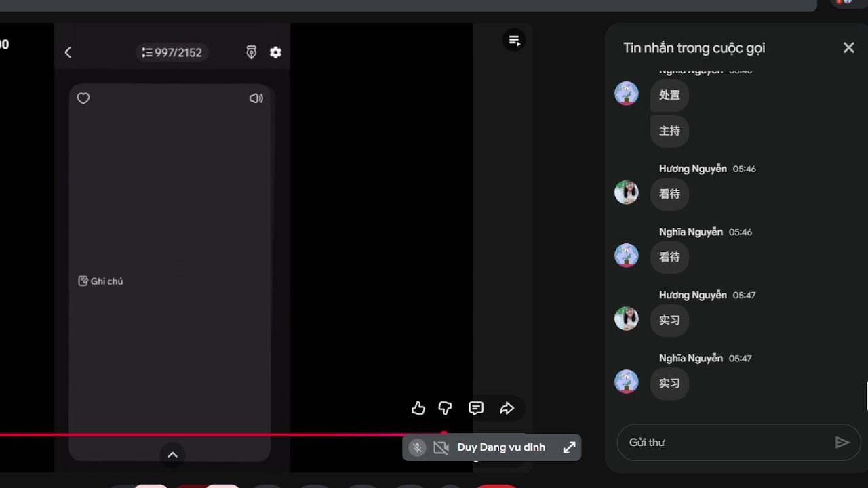Expand the panel with the up chevron
868x488 pixels.
pos(172,455)
